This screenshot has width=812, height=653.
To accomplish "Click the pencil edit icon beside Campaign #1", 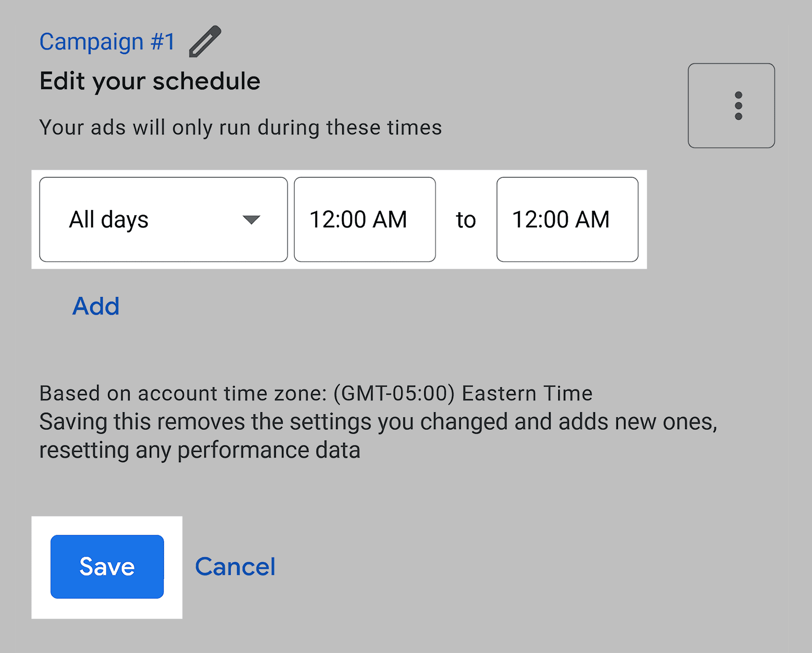I will [x=205, y=42].
